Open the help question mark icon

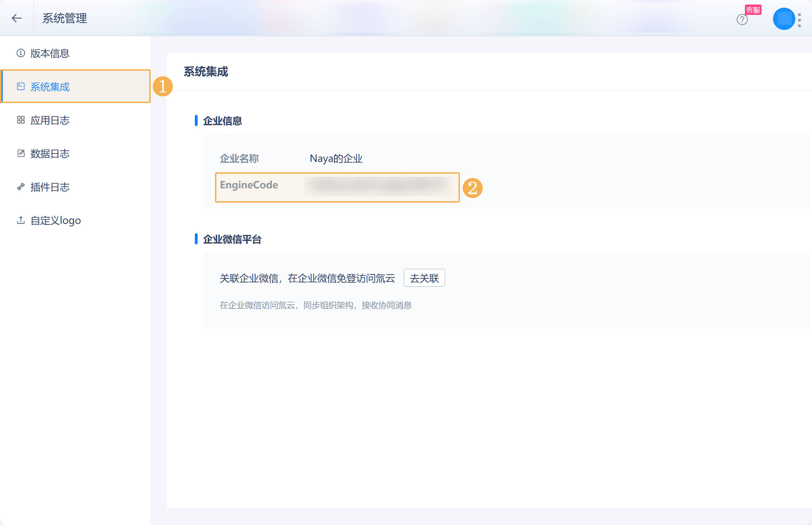pyautogui.click(x=742, y=19)
